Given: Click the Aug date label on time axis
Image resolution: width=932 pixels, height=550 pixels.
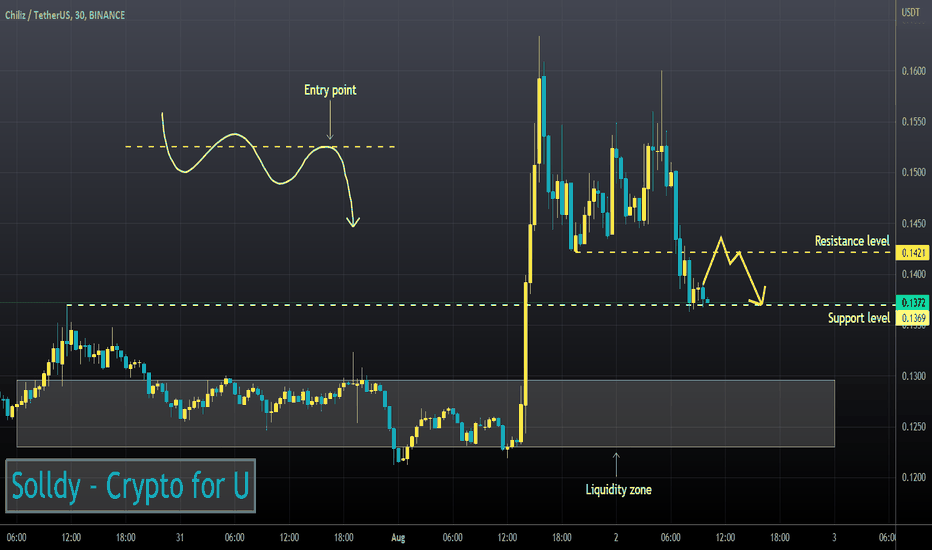Looking at the screenshot, I should tap(398, 538).
